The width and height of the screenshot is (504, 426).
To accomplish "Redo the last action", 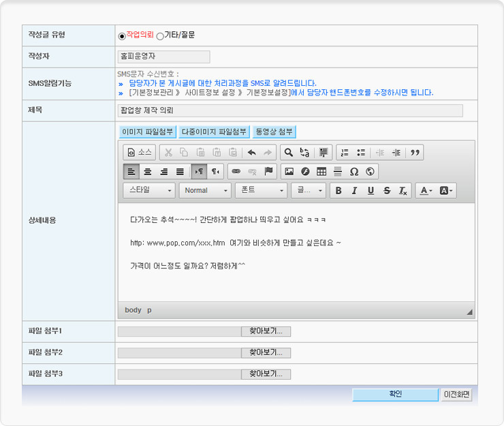I will (x=268, y=152).
